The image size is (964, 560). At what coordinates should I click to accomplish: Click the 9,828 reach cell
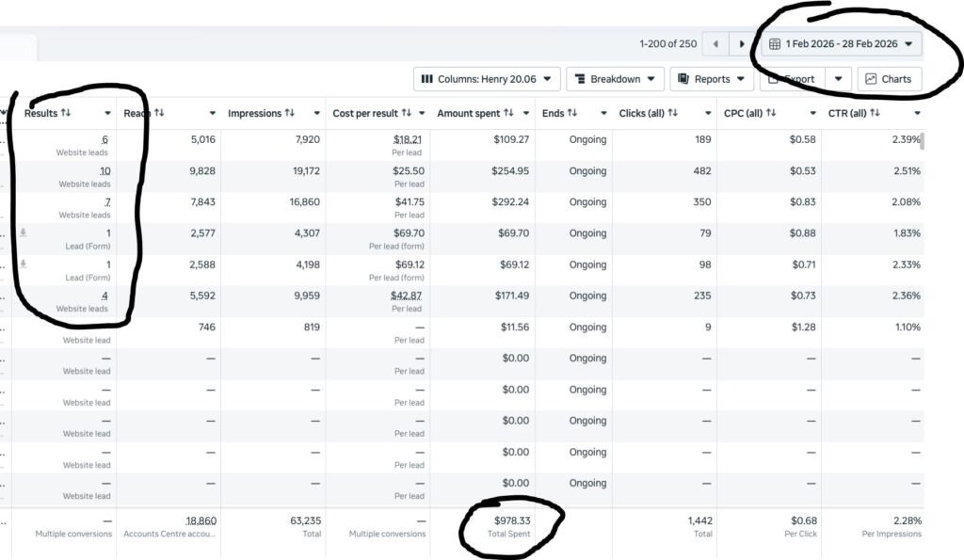point(202,171)
